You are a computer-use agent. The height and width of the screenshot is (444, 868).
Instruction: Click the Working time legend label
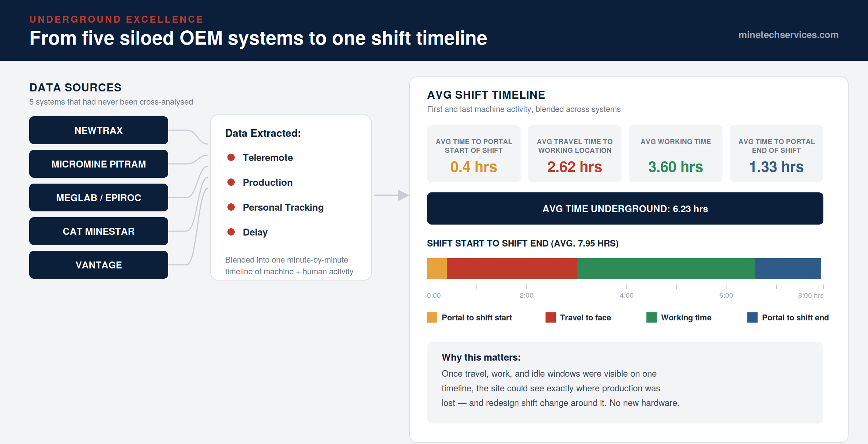[686, 317]
